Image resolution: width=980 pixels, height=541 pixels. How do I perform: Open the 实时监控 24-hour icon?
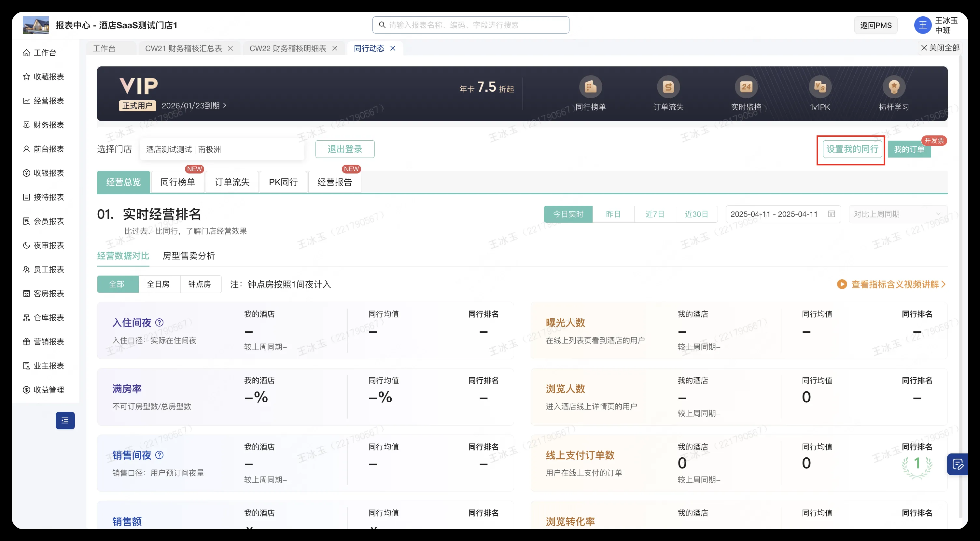tap(746, 87)
